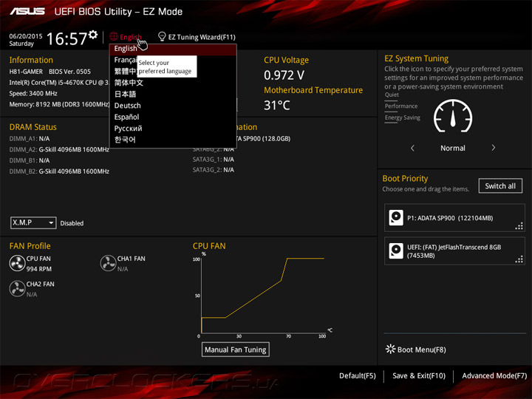Click drag handle dots on JetFlashTranscend entry
The image size is (532, 399).
[519, 259]
